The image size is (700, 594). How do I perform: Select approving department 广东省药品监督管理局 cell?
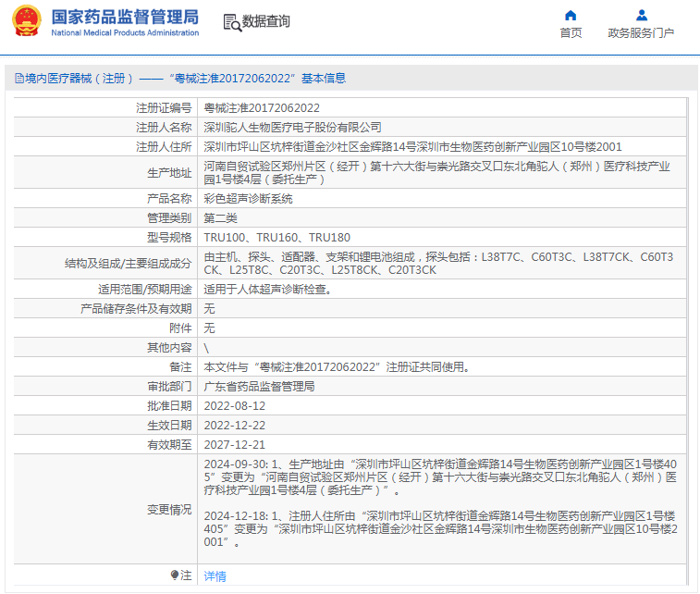tap(259, 387)
